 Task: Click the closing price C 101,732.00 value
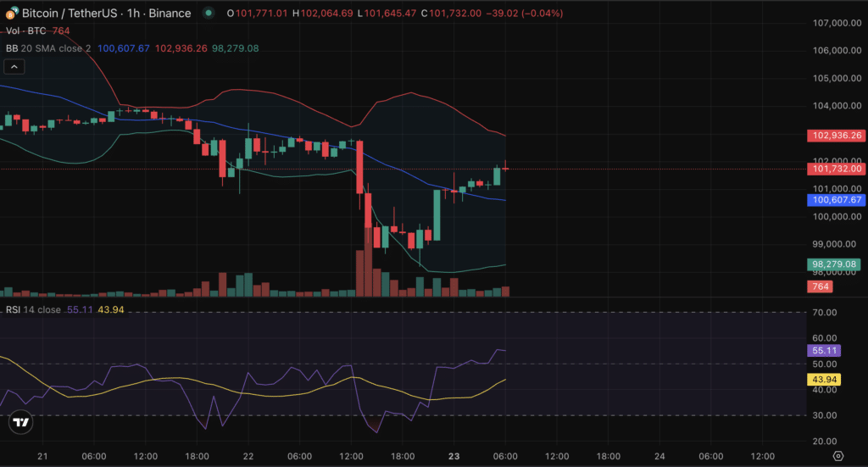pos(451,14)
